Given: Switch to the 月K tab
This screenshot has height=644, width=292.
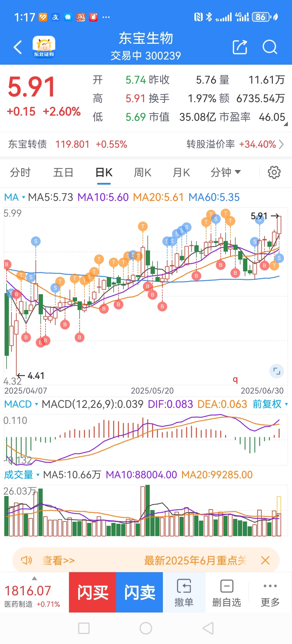Looking at the screenshot, I should click(x=181, y=172).
